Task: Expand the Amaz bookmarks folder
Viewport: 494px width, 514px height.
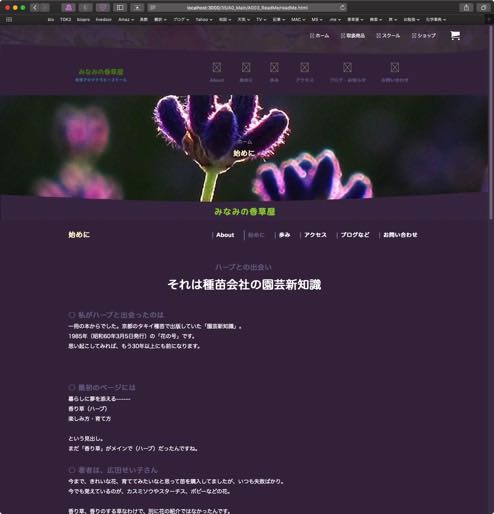Action: pos(126,20)
